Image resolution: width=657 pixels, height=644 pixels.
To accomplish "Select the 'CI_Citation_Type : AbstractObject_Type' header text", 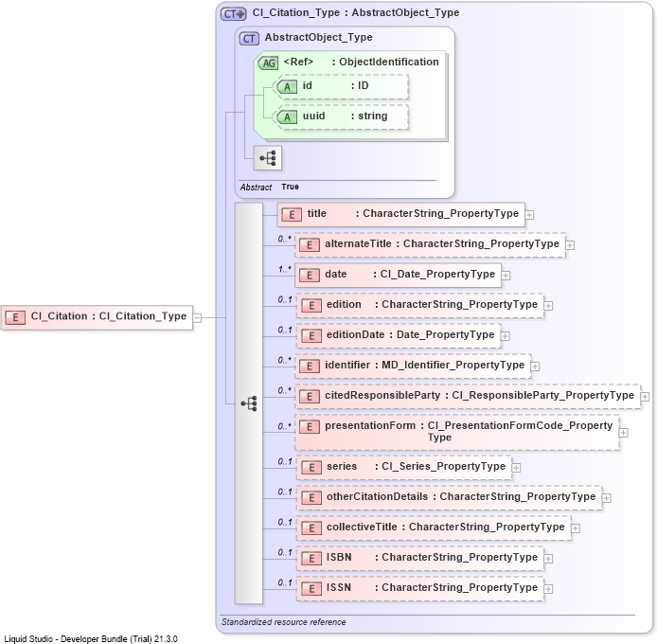I will pos(356,12).
